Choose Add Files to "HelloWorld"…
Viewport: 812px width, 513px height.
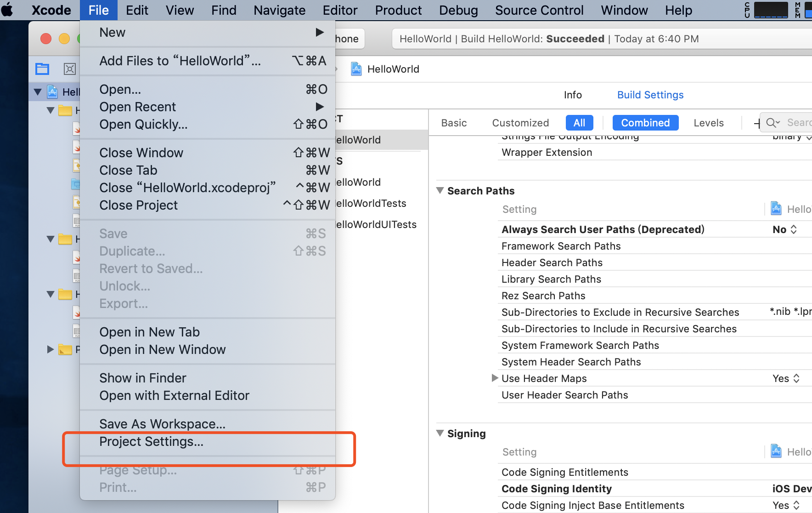coord(208,61)
